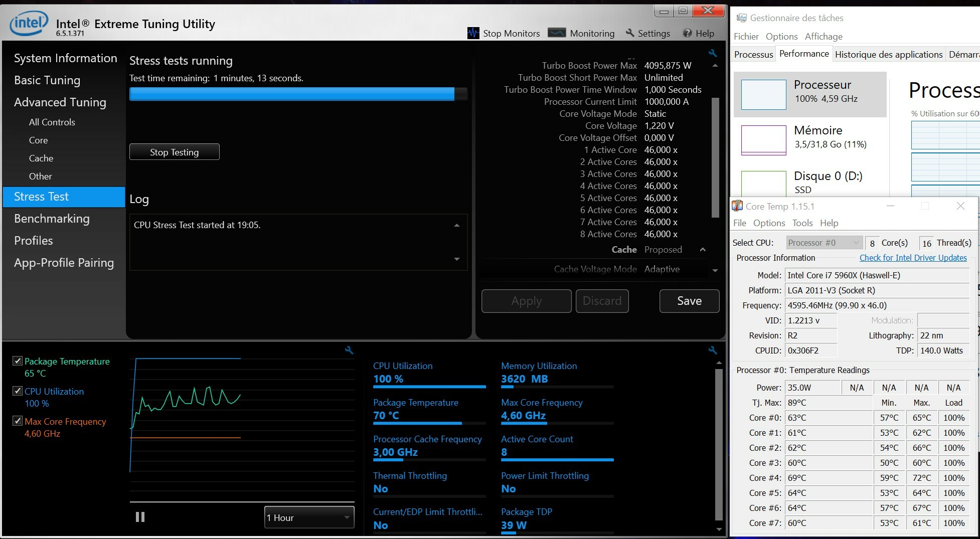Select the Disque 0 thumbnail in Task Manager
980x539 pixels.
click(763, 184)
